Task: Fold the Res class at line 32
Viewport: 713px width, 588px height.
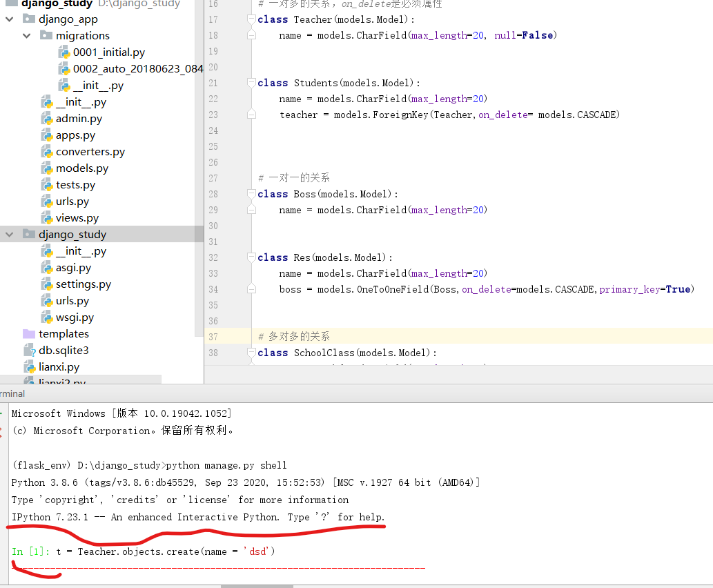Action: pyautogui.click(x=251, y=257)
